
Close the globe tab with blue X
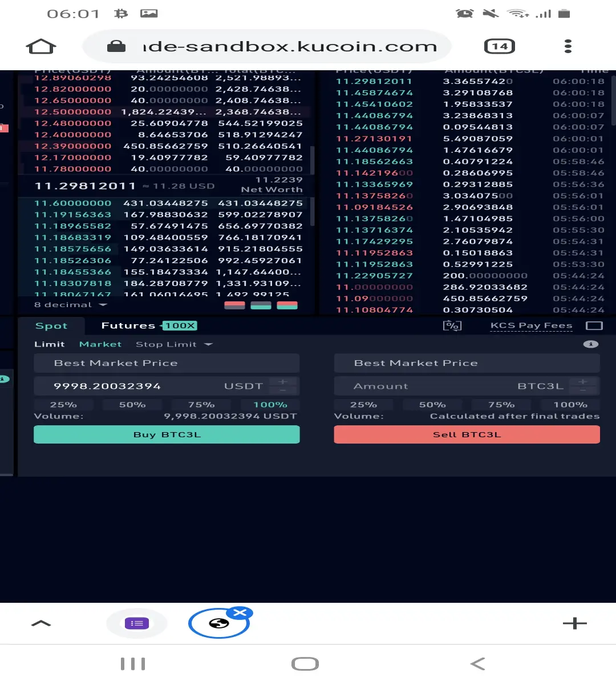click(x=240, y=613)
